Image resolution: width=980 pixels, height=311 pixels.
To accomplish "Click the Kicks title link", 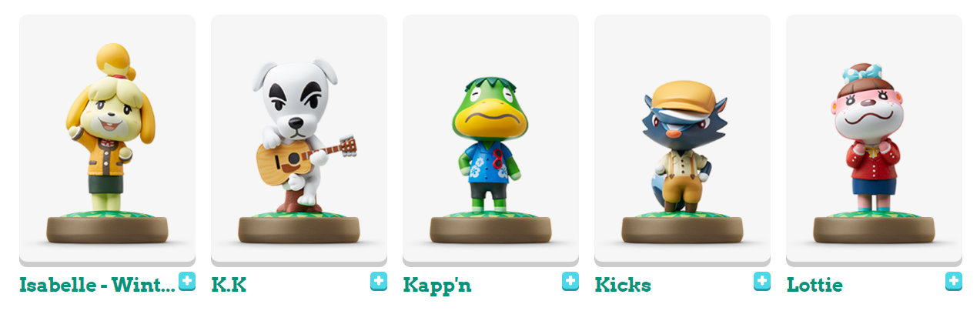I will click(623, 286).
